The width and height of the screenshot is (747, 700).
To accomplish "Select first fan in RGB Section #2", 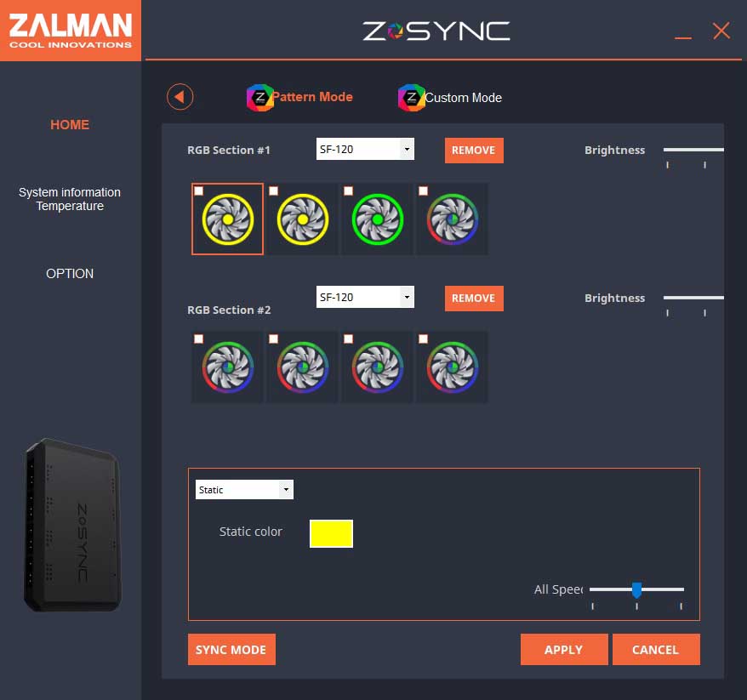I will pos(228,367).
